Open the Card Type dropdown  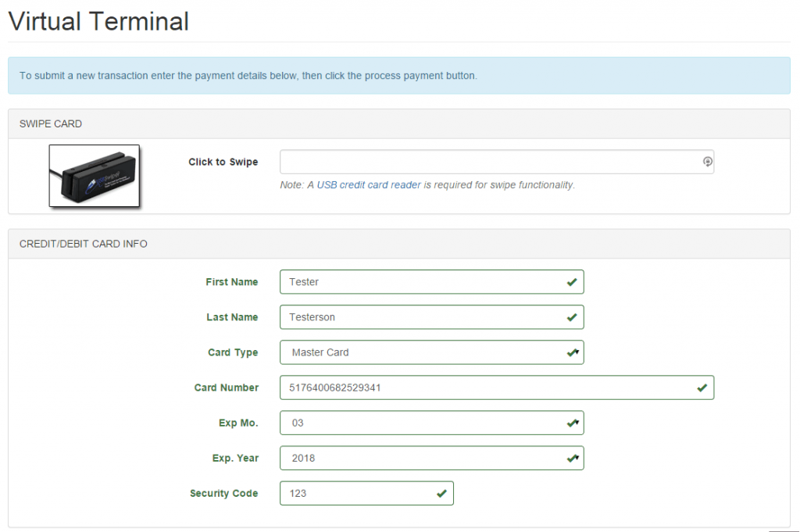click(x=430, y=352)
